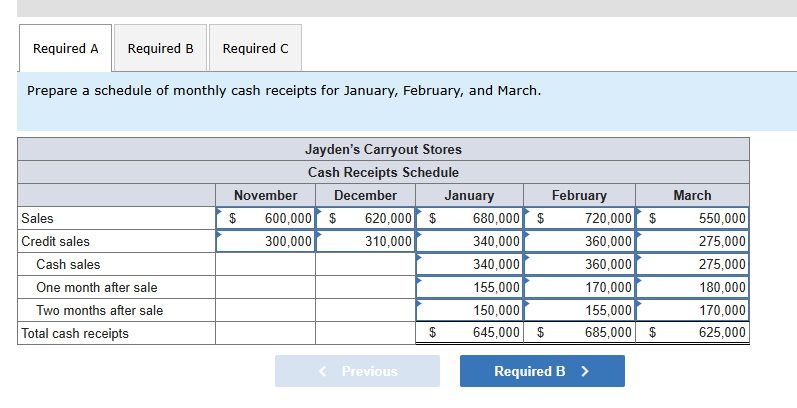The height and width of the screenshot is (408, 797).
Task: Edit January One month after sale cell
Action: 470,287
